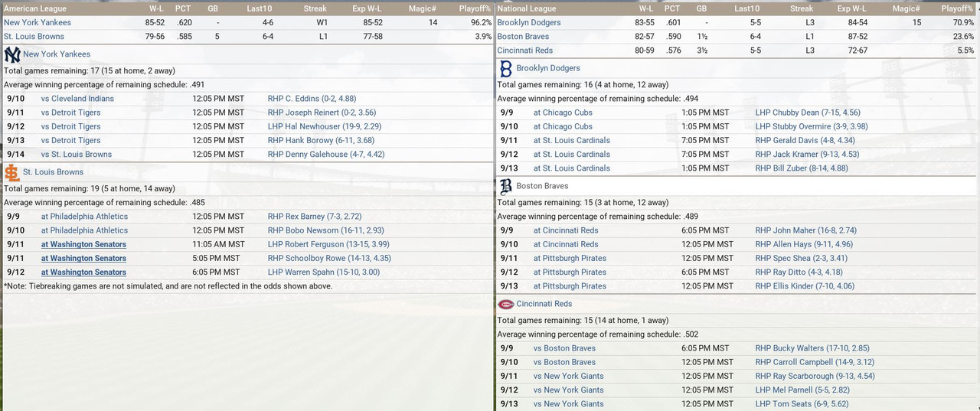Open at Washington Senators 9/12 game
Screen dimensions: 980x411
(x=84, y=272)
